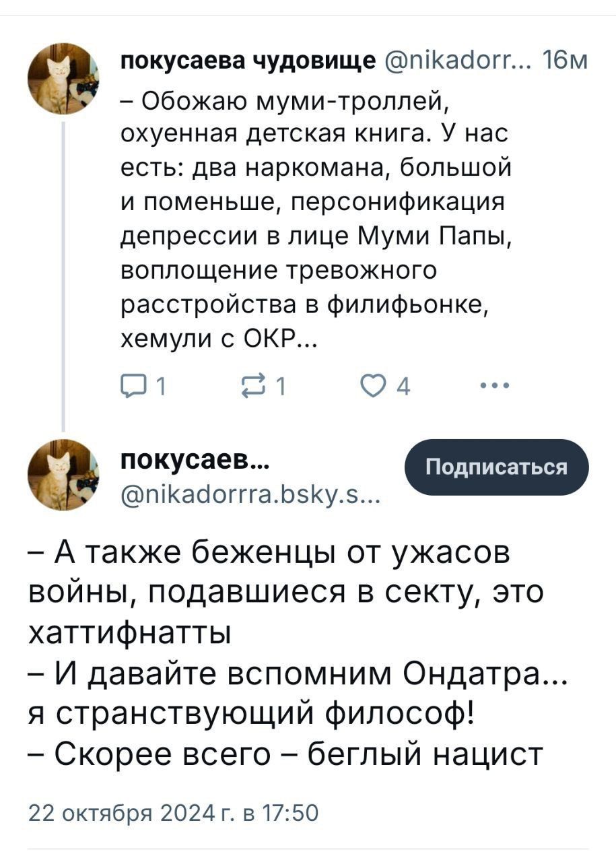Click the reply count 1 beside bubble
The width and height of the screenshot is (616, 862).
point(161,387)
